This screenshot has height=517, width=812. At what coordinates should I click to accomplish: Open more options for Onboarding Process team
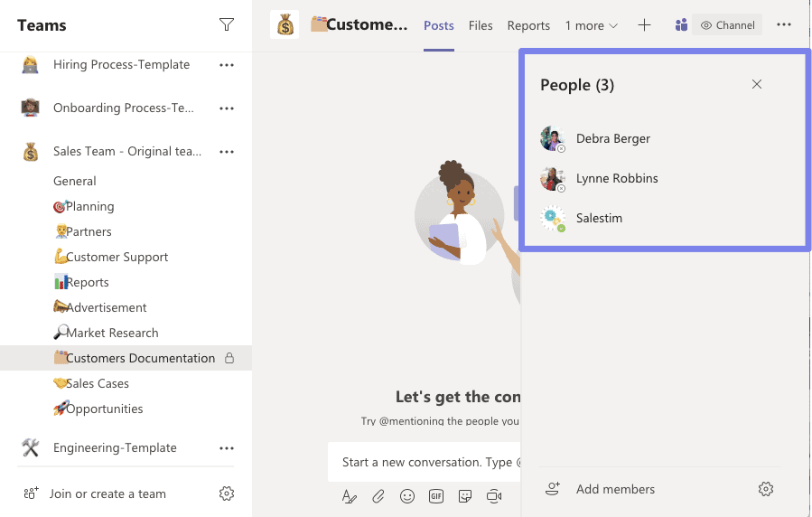[x=227, y=108]
